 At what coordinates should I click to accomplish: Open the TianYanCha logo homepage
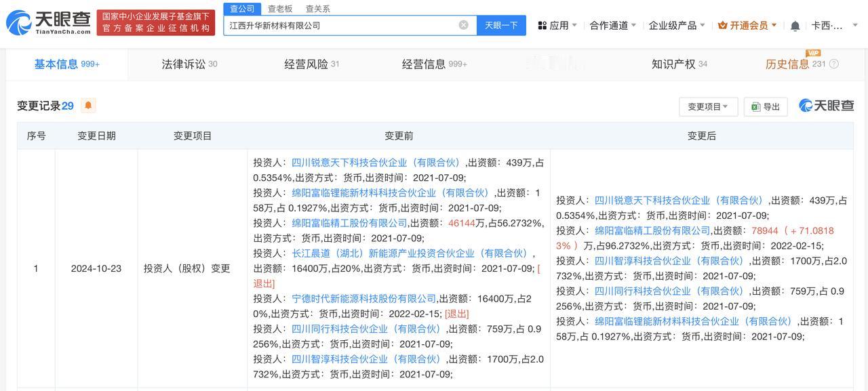[47, 24]
